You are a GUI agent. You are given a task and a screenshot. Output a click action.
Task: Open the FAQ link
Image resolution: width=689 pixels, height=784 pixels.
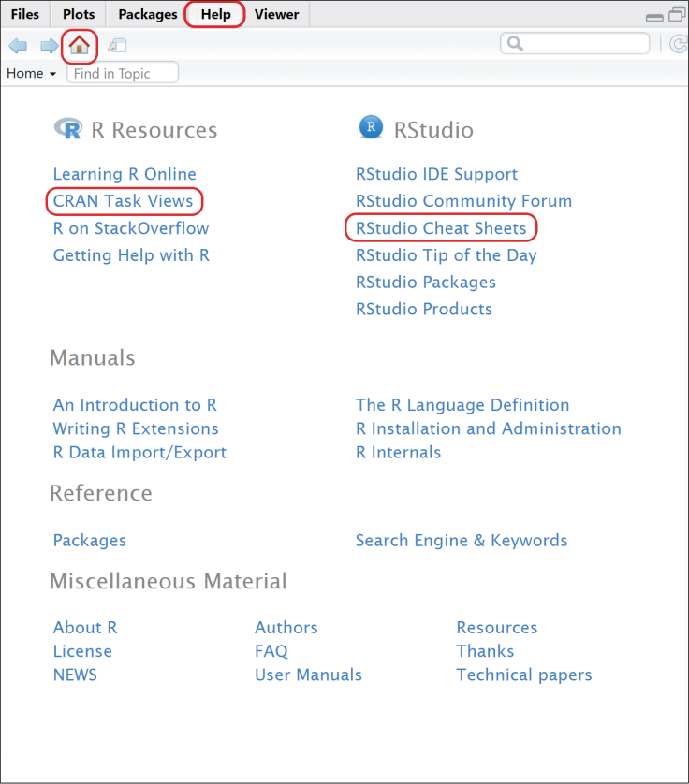tap(271, 651)
